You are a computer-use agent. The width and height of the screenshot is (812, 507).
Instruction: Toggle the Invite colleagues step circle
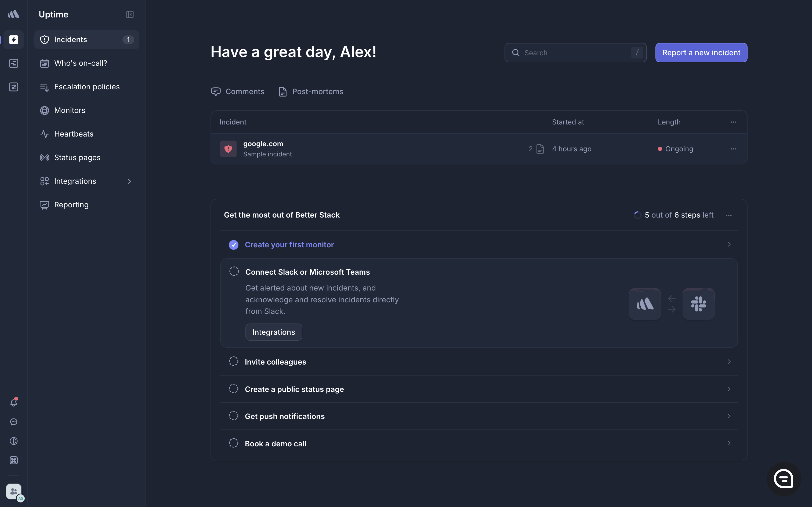tap(234, 362)
